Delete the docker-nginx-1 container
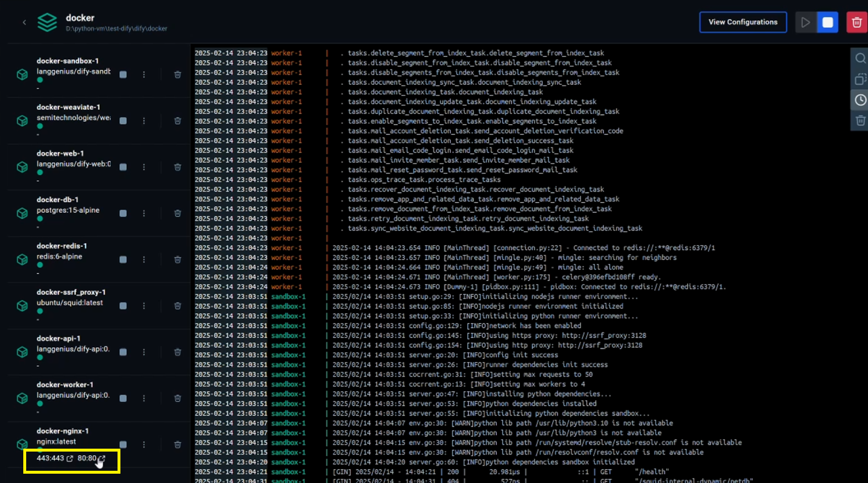The width and height of the screenshot is (868, 483). 177,445
